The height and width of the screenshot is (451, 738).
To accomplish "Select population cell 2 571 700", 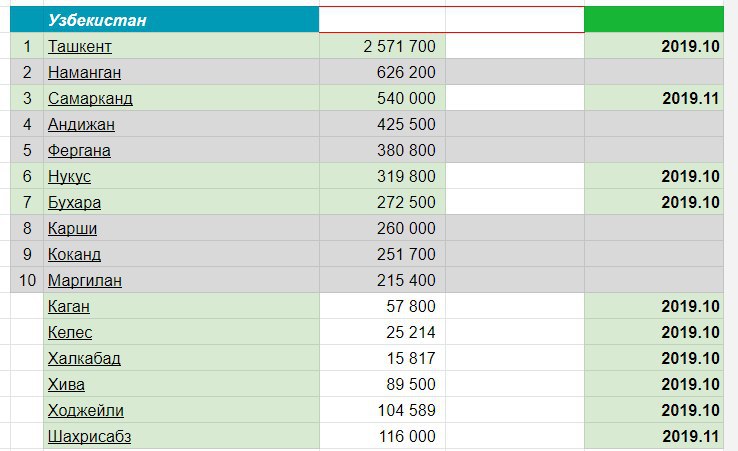I will 382,46.
